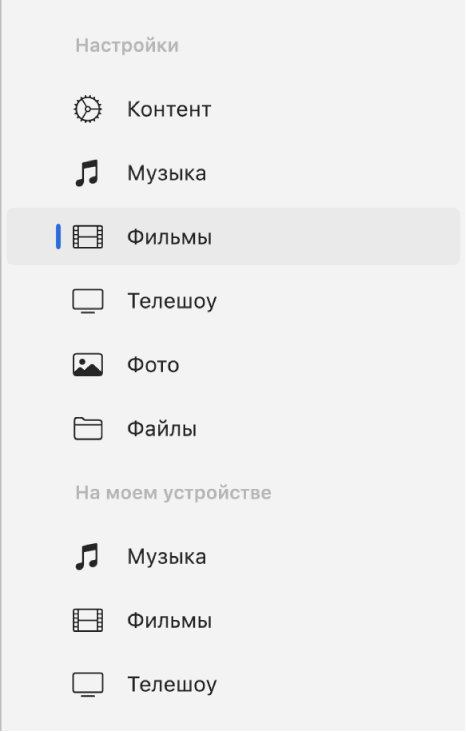466x732 pixels.
Task: Open the Контент settings item
Action: [x=169, y=109]
